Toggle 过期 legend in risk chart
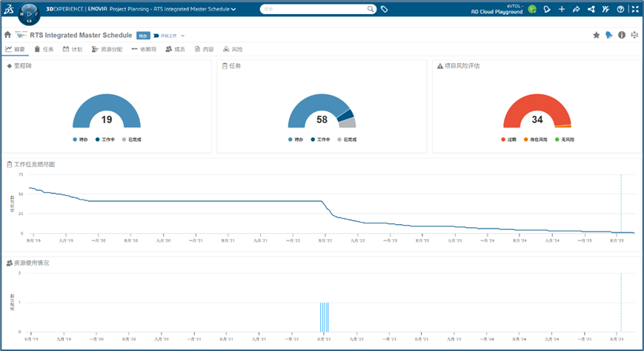Screen dimensions: 644x351 [509, 140]
